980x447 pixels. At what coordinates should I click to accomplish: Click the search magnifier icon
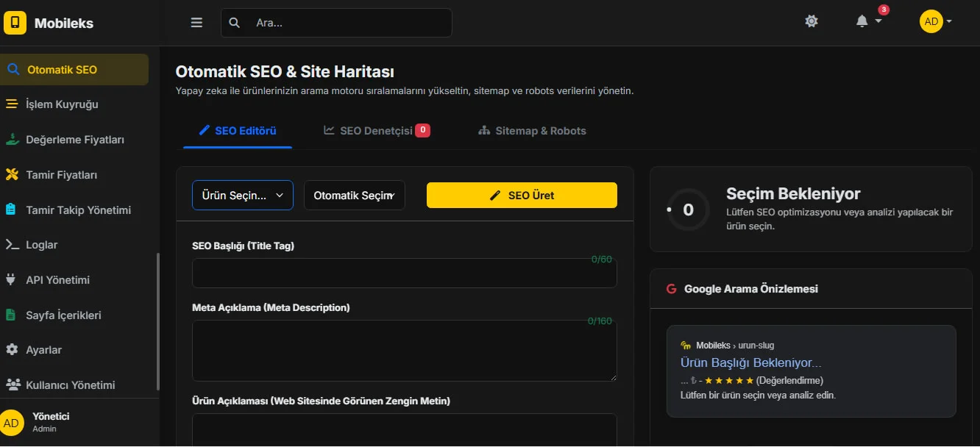235,23
